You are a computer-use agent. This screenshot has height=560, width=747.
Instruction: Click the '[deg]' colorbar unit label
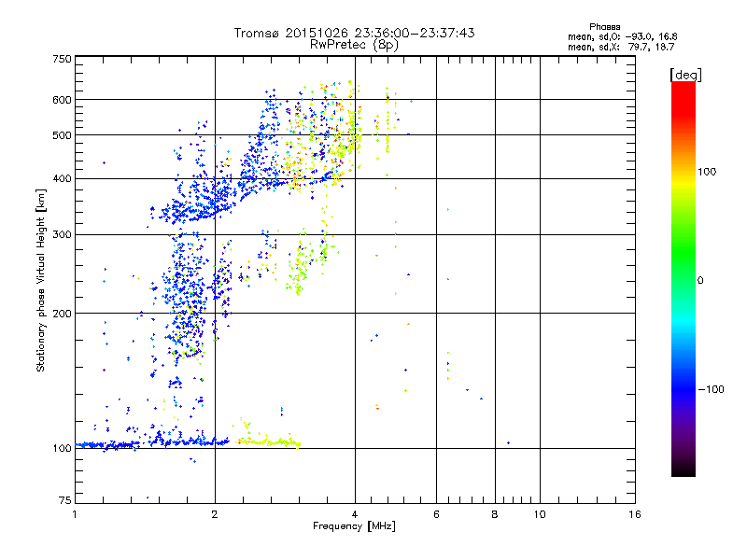685,75
